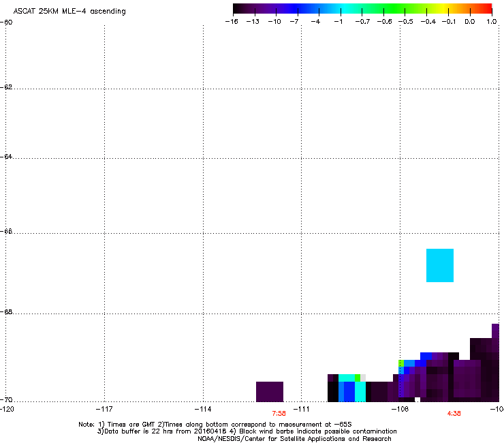504x443 pixels.
Task: Click the red timestamp 4:38
Action: pos(454,414)
